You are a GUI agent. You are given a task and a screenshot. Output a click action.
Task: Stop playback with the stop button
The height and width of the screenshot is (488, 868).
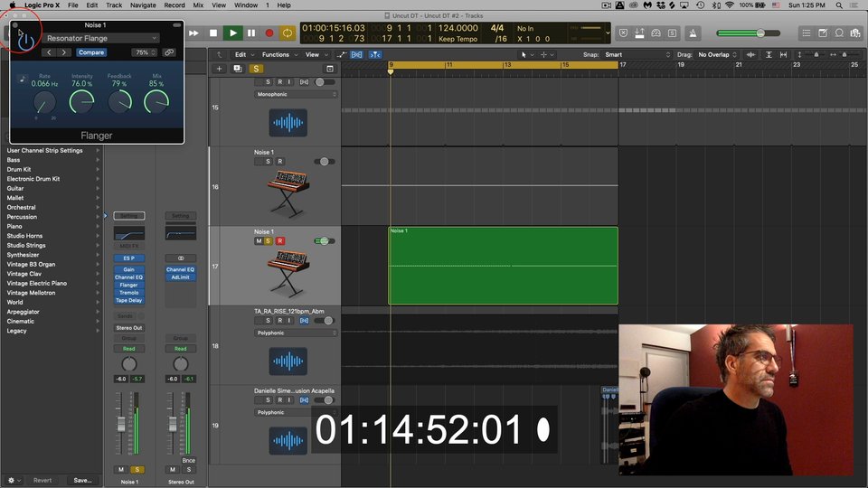(213, 33)
